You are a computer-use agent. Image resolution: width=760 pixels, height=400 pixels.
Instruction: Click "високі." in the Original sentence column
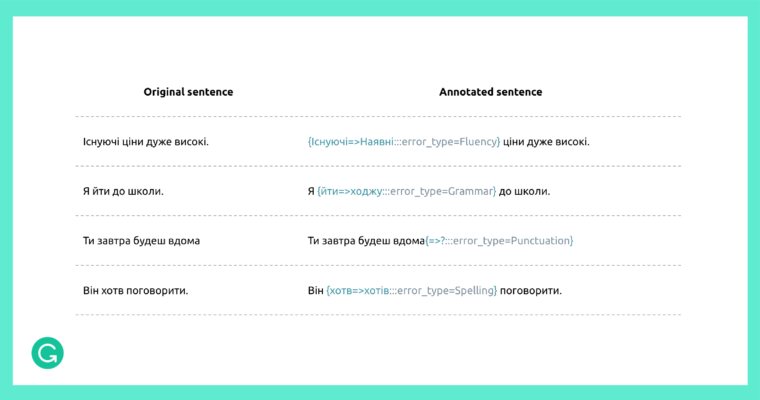[190, 142]
